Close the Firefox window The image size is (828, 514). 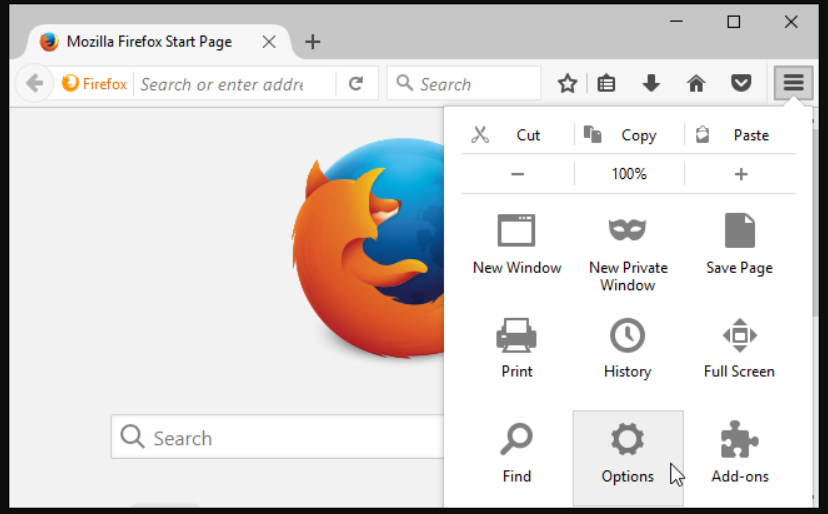[x=791, y=22]
